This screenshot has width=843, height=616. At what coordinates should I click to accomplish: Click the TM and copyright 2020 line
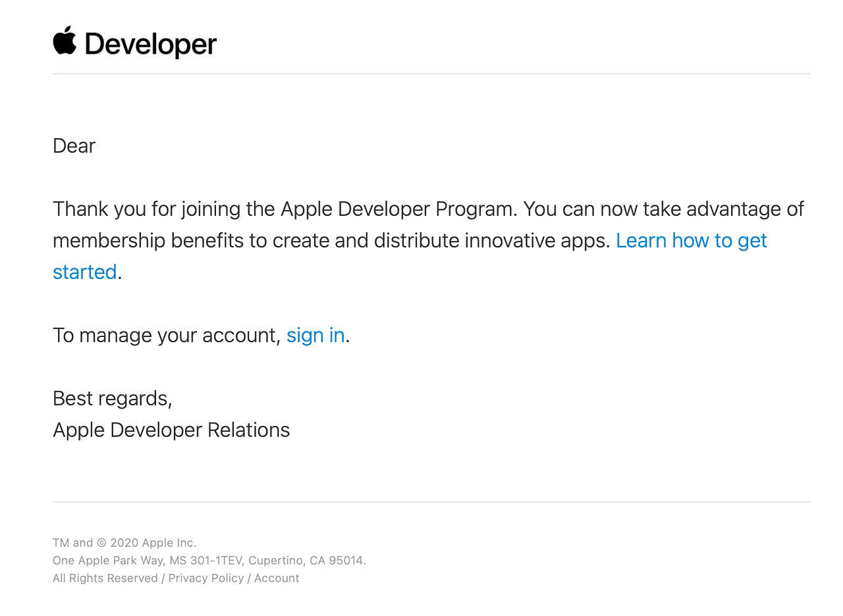click(x=124, y=542)
